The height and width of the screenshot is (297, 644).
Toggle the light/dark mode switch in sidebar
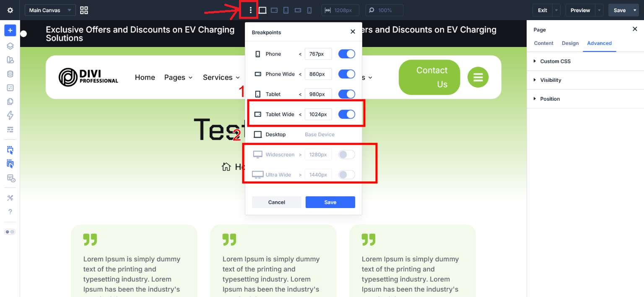(10, 232)
